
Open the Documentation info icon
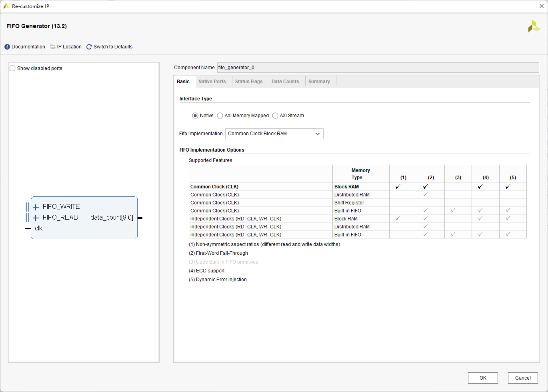tap(7, 47)
